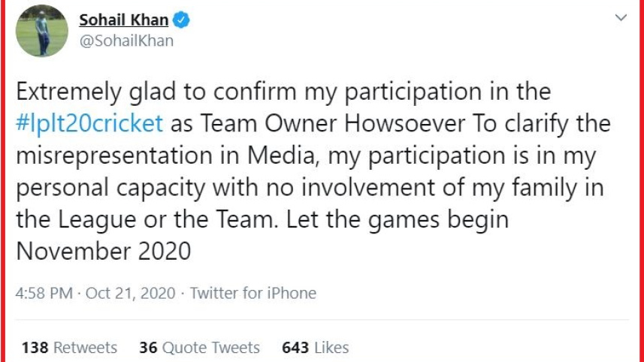Click the Sohail Khan display name
This screenshot has width=644, height=362.
125,20
